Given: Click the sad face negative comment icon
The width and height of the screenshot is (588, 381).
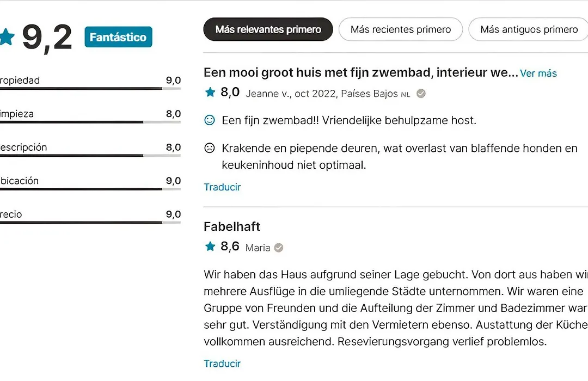Looking at the screenshot, I should click(210, 148).
